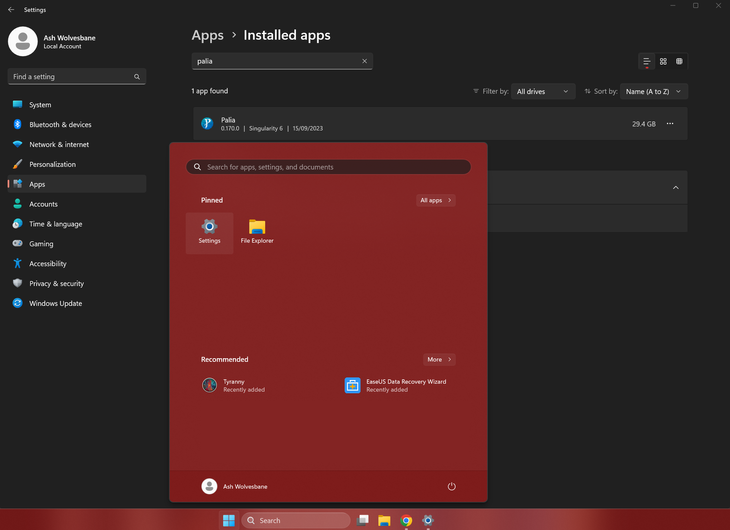Go to Accessibility settings
This screenshot has width=730, height=530.
(x=77, y=264)
